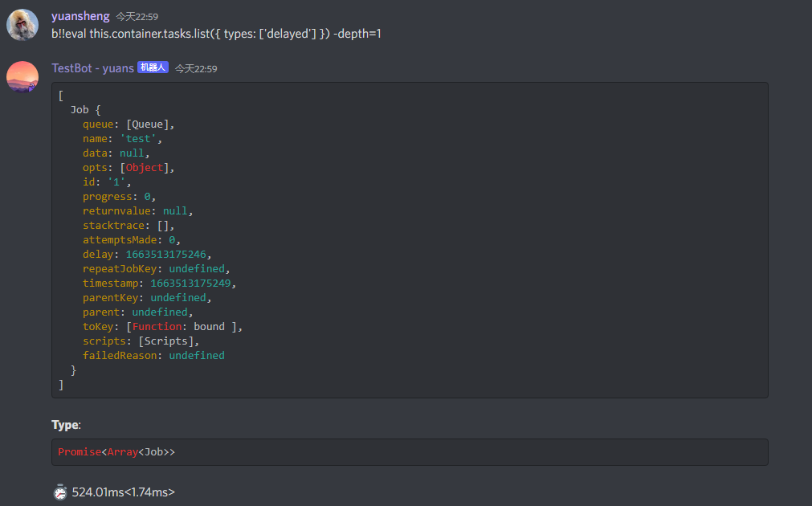Click the 机器人 bot badge next to TestBot

pyautogui.click(x=153, y=67)
